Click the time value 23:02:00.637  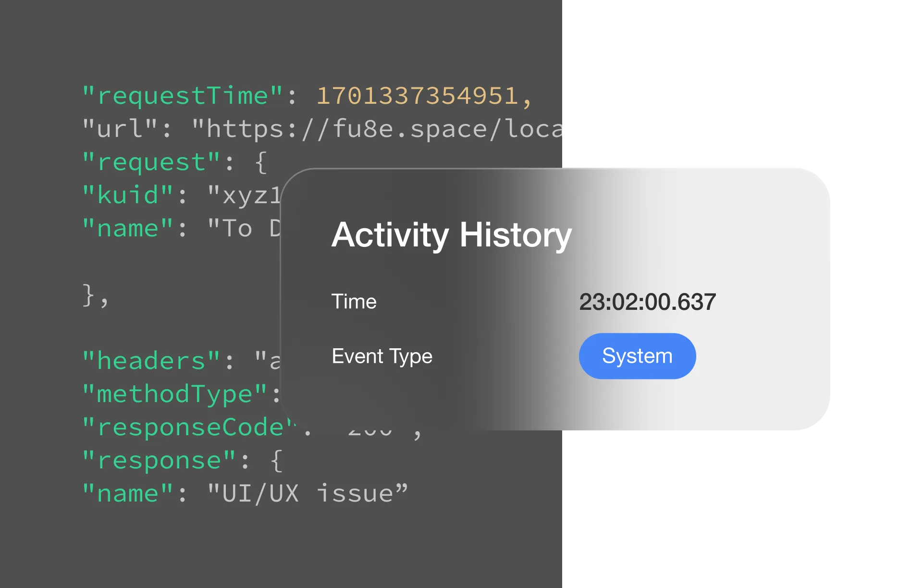pyautogui.click(x=648, y=301)
